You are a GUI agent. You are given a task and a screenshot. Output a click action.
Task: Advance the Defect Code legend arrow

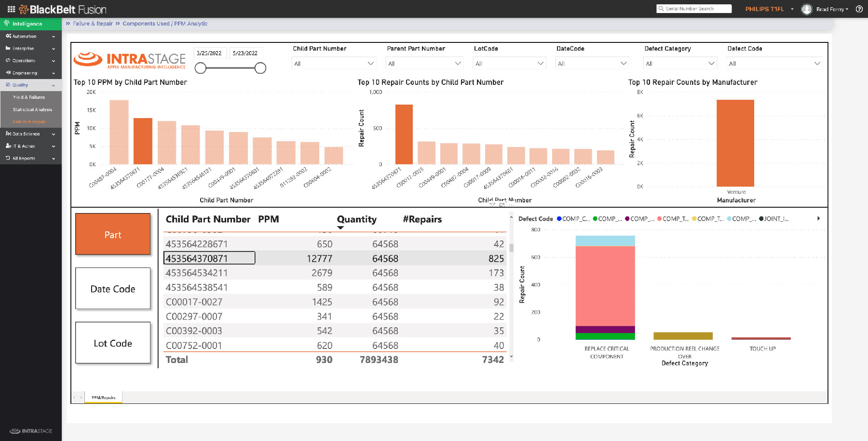(x=818, y=219)
